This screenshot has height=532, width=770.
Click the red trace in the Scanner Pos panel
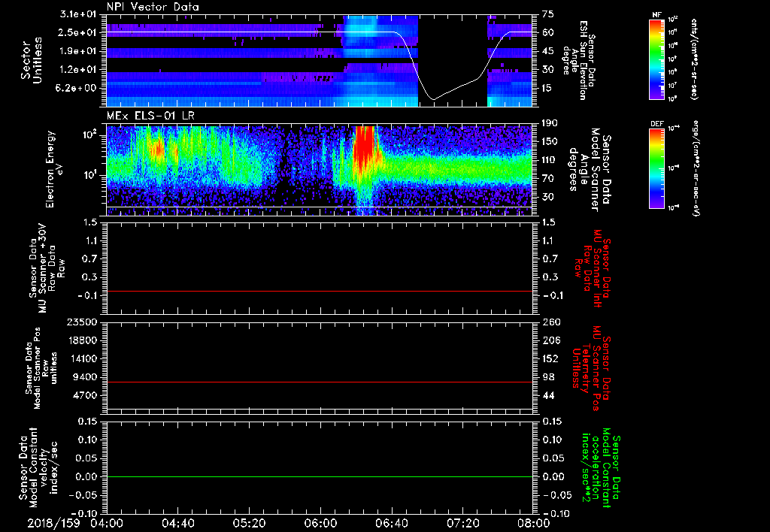[x=319, y=382]
